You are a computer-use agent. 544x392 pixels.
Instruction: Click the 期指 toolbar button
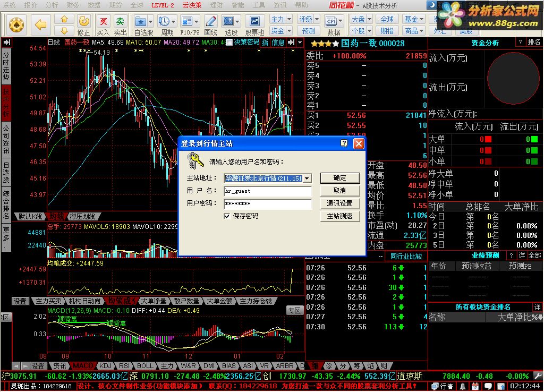click(x=387, y=31)
